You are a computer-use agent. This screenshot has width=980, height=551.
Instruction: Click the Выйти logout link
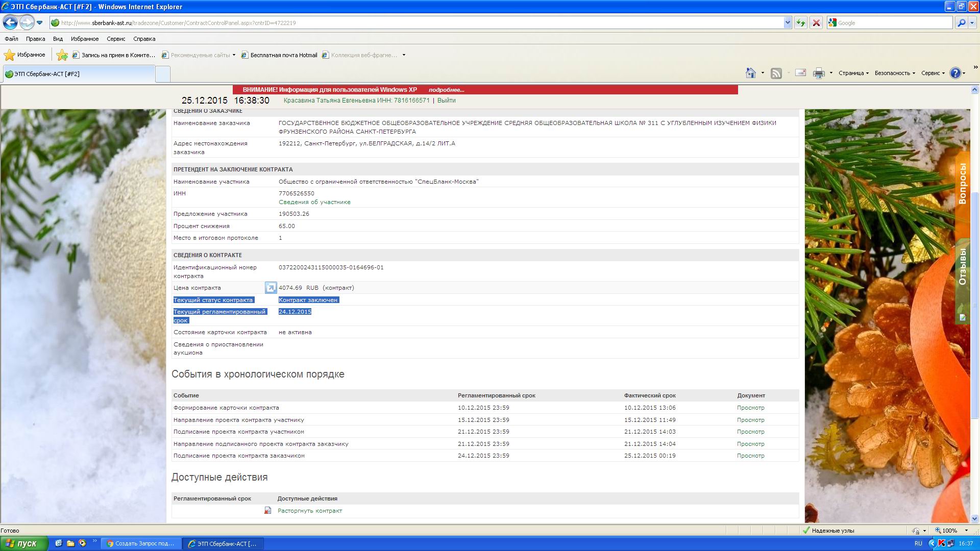446,101
